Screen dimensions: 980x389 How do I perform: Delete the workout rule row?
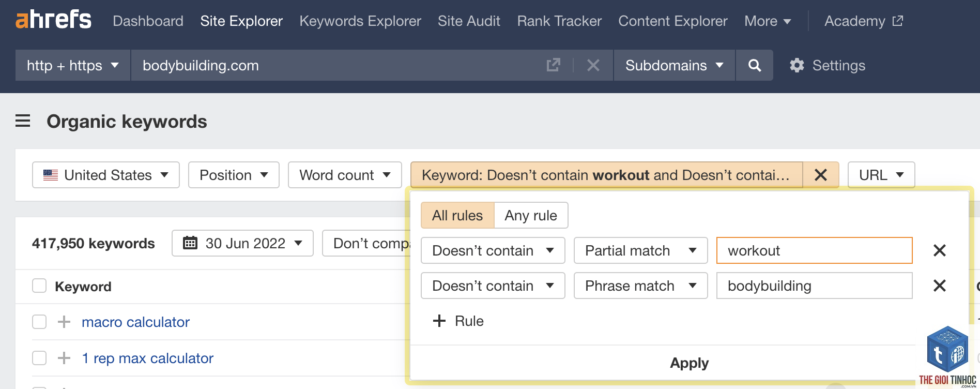pyautogui.click(x=940, y=250)
